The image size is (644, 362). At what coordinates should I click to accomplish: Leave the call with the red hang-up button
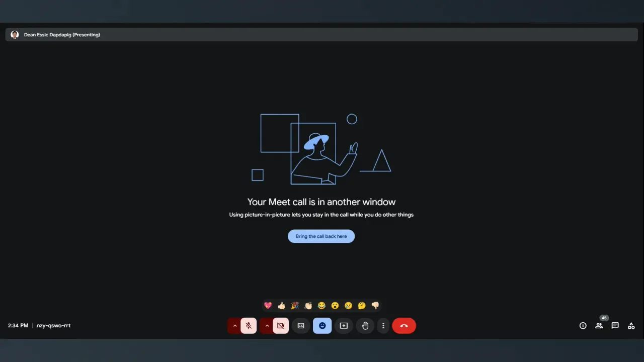click(x=404, y=326)
